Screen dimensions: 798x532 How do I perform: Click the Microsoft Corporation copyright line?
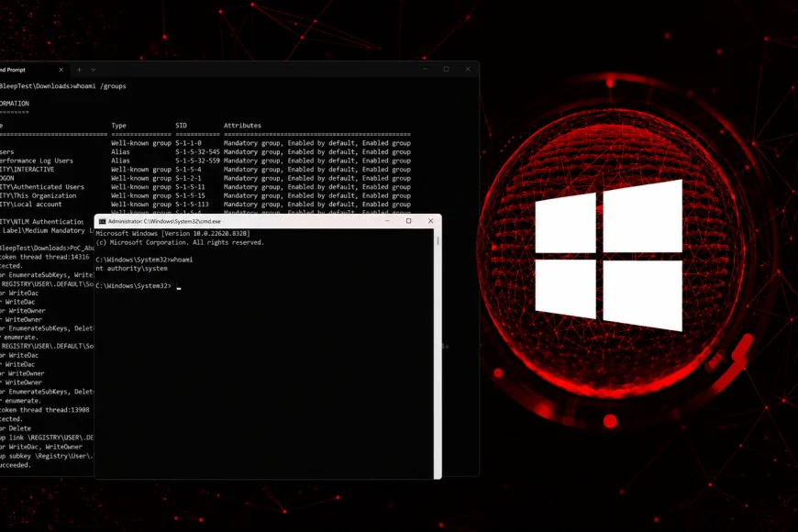point(180,242)
